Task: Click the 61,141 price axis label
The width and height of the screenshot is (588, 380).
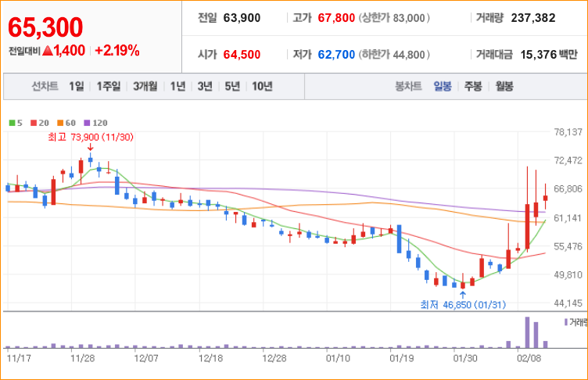Action: pyautogui.click(x=568, y=218)
